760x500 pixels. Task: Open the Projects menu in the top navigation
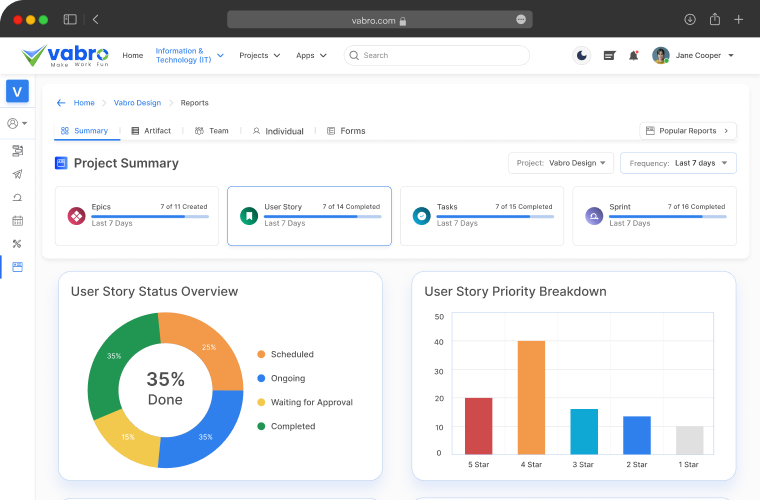(259, 55)
